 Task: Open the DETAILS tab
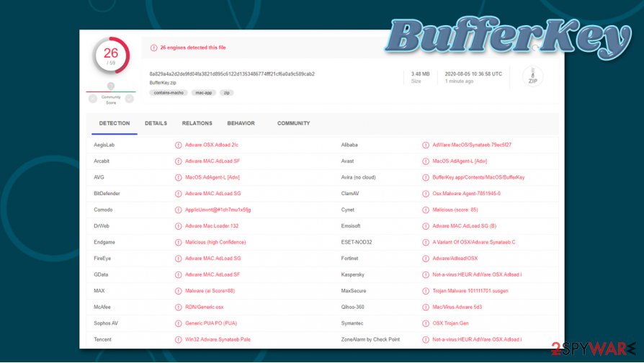click(156, 123)
